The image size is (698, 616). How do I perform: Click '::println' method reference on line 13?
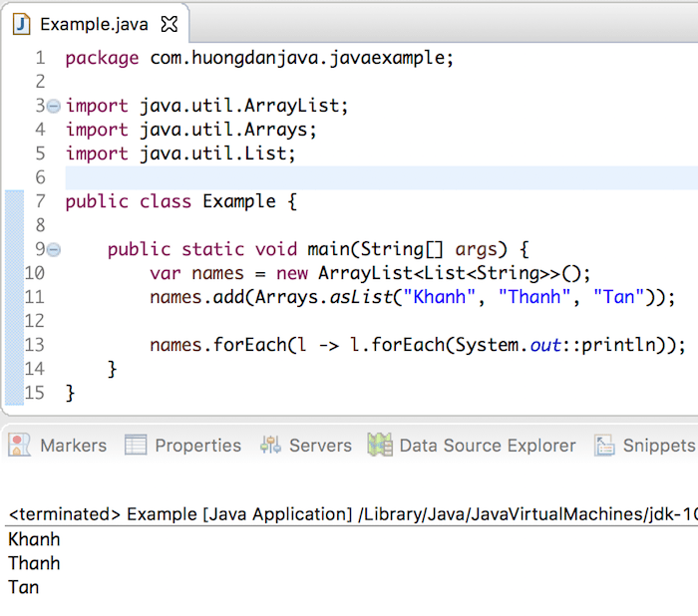click(609, 346)
